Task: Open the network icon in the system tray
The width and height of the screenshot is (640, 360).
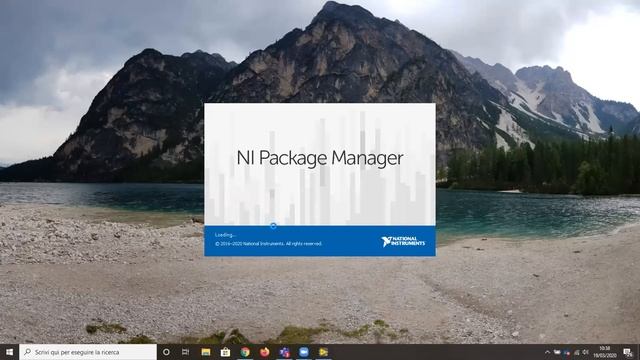Action: [576, 352]
